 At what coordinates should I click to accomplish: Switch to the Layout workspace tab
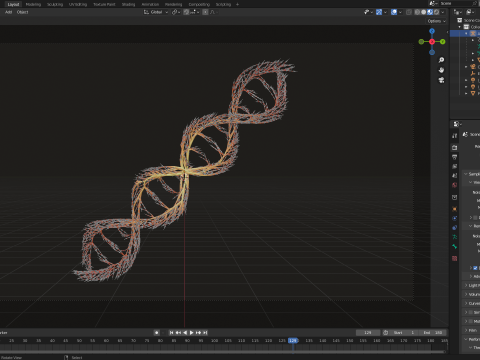pos(14,4)
